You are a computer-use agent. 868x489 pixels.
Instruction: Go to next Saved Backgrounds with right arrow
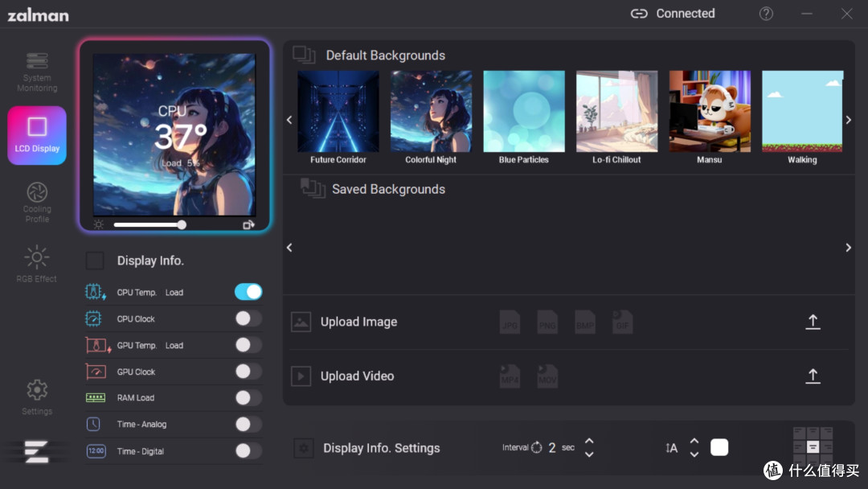pos(849,248)
